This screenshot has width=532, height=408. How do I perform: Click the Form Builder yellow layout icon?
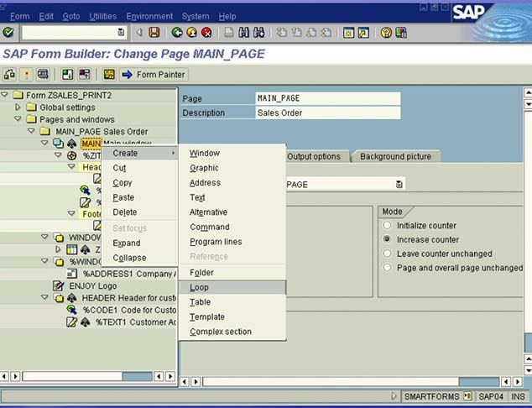point(109,75)
